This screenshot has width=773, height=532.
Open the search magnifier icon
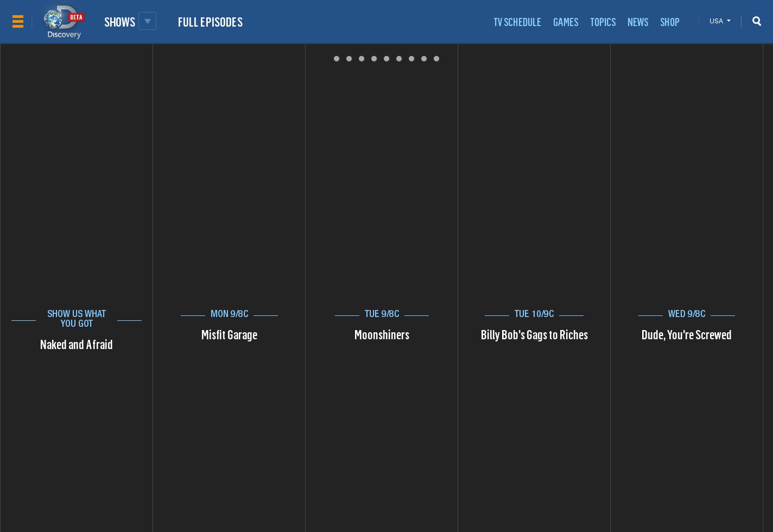(x=757, y=21)
